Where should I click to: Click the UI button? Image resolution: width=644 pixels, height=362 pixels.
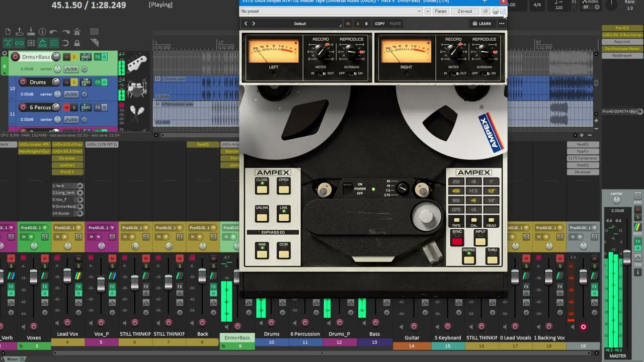tap(485, 11)
